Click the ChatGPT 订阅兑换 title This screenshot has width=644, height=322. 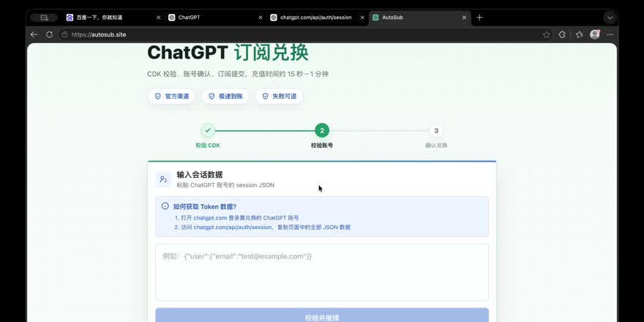tap(228, 53)
